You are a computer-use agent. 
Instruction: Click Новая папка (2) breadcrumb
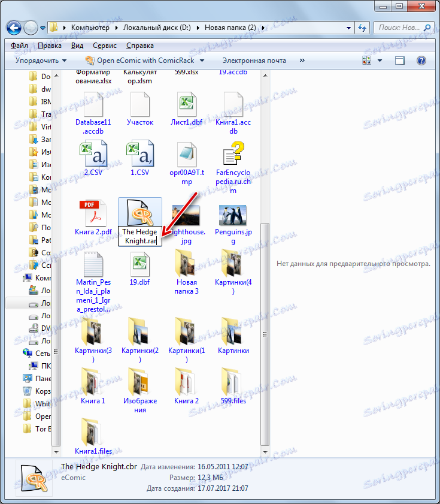230,28
